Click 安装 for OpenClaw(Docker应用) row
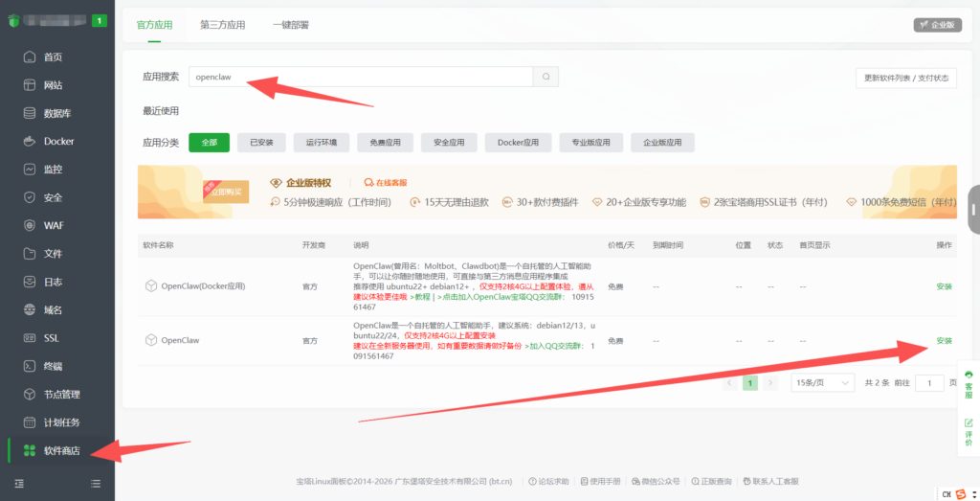The height and width of the screenshot is (501, 980). point(944,286)
